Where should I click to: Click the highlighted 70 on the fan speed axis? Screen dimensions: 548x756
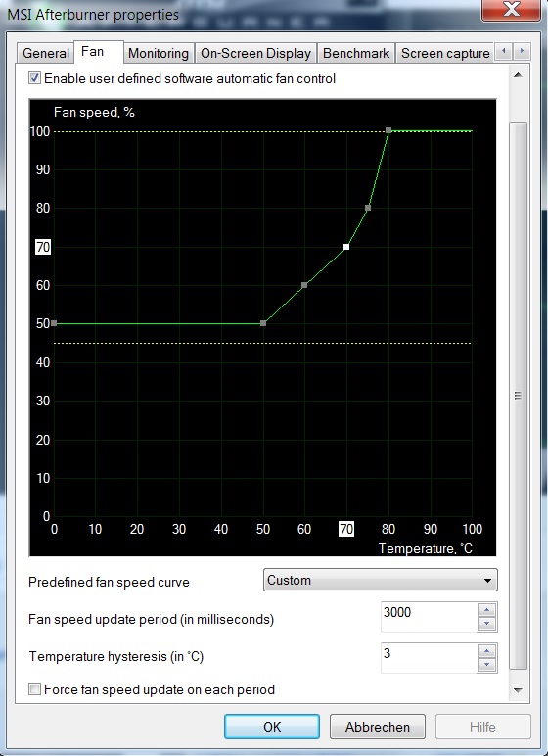(43, 248)
